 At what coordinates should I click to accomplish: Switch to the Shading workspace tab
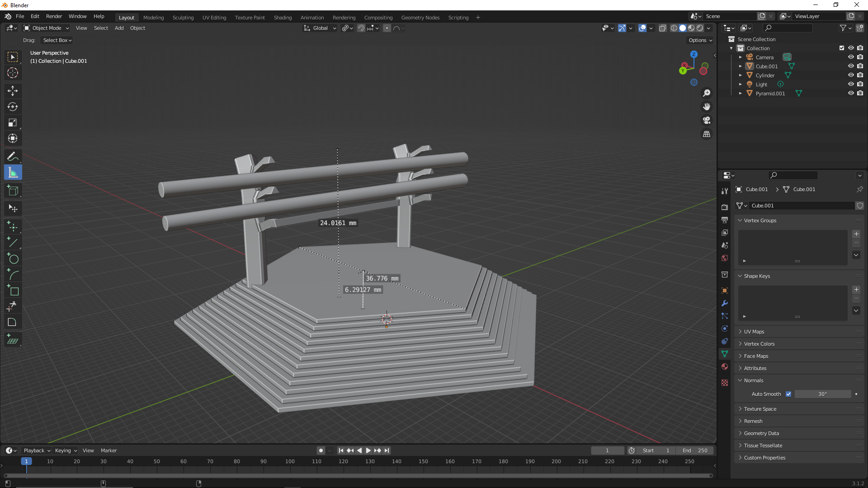pos(283,18)
